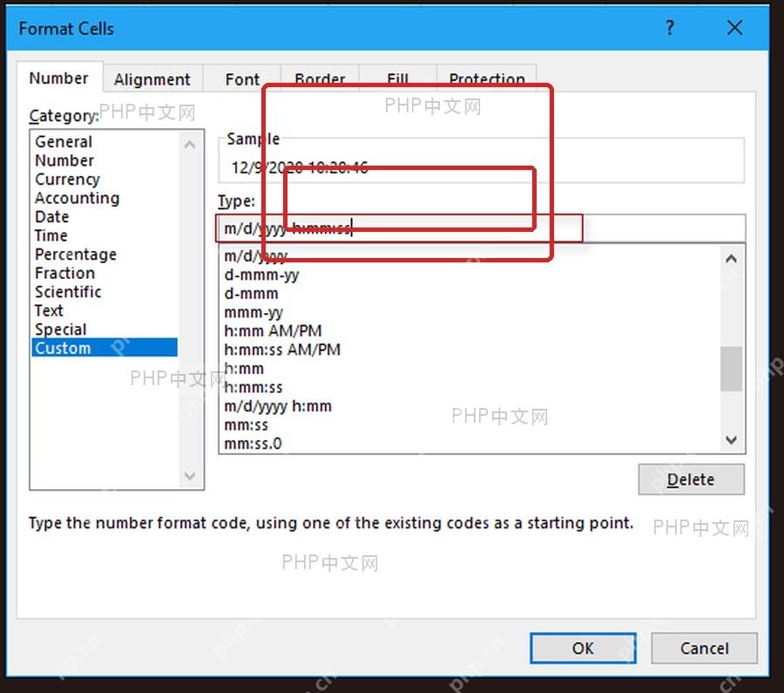Select the Custom category
The height and width of the screenshot is (693, 784).
click(x=105, y=348)
